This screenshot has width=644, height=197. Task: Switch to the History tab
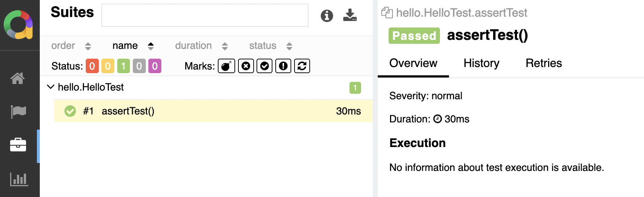481,63
